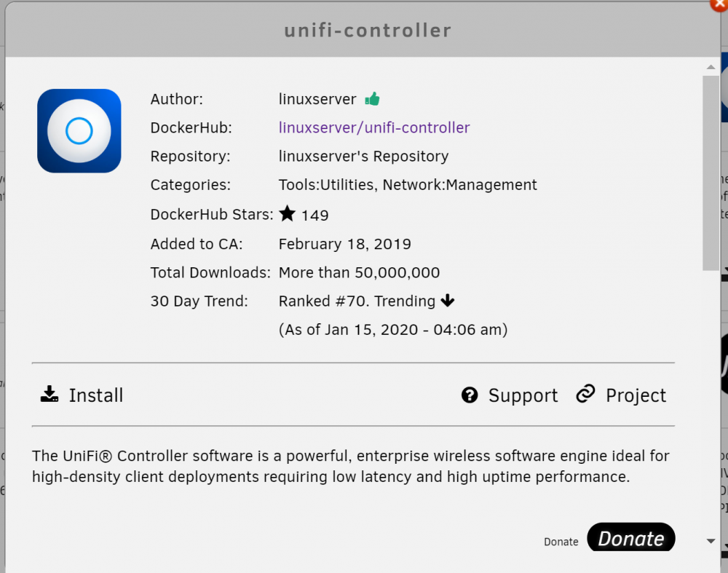Click the scrollbar down arrow
This screenshot has width=728, height=573.
click(711, 541)
